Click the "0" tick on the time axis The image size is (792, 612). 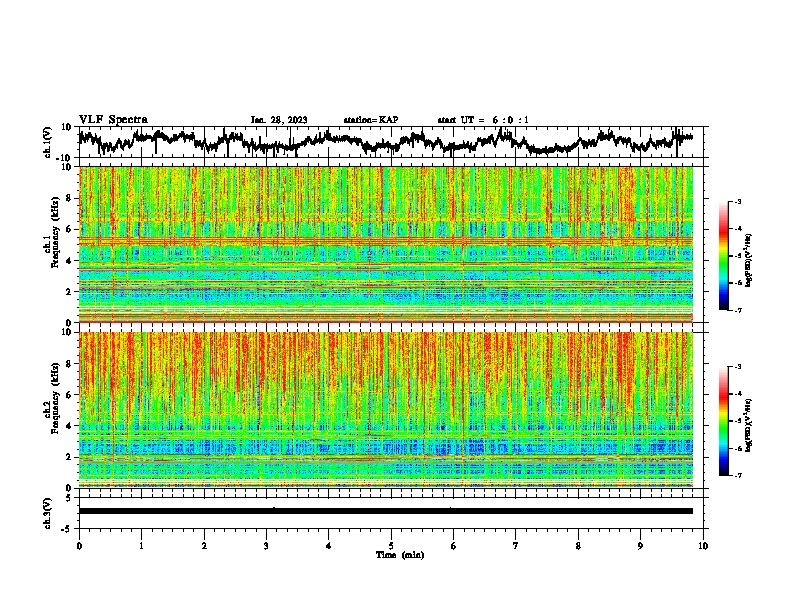click(x=79, y=546)
